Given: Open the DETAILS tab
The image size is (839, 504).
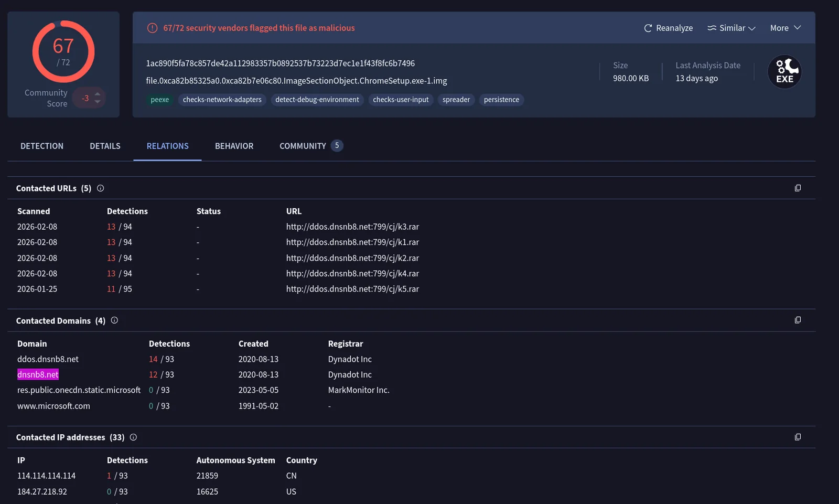Looking at the screenshot, I should tap(105, 146).
